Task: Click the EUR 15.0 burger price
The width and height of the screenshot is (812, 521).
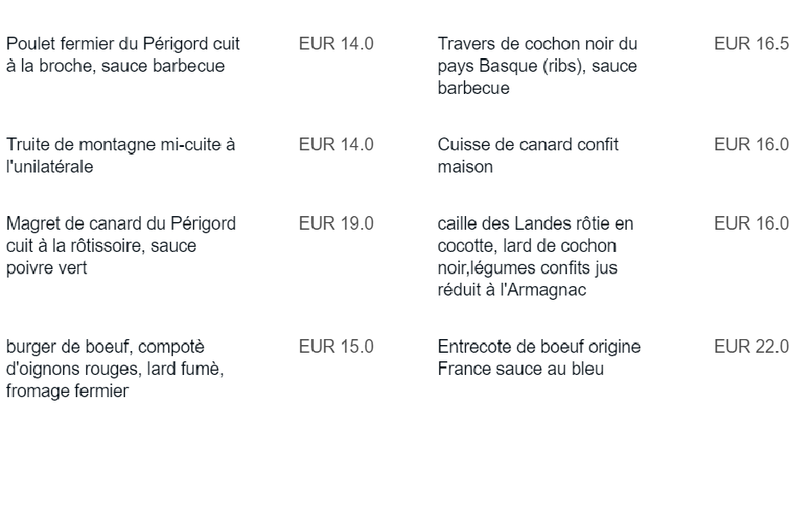Action: (336, 348)
